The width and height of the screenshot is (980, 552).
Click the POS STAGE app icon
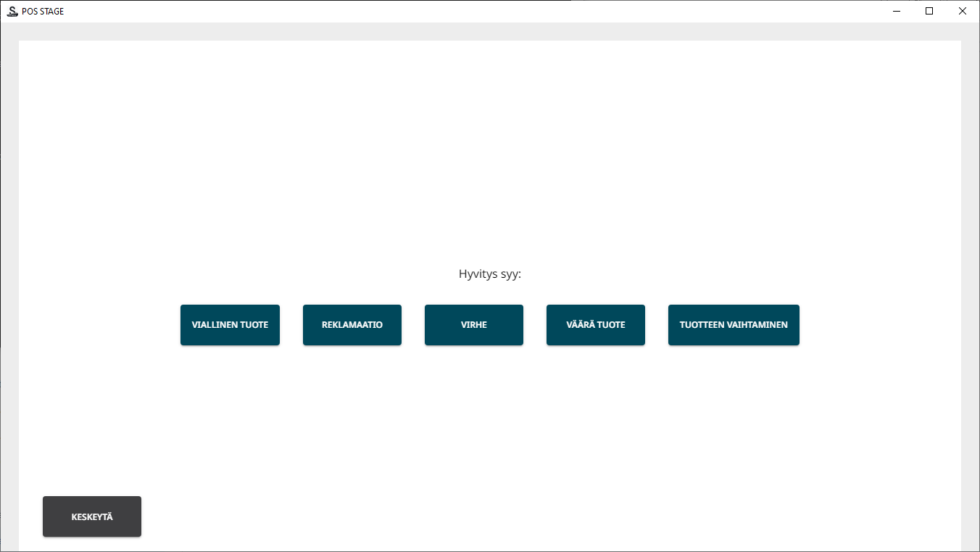coord(12,11)
